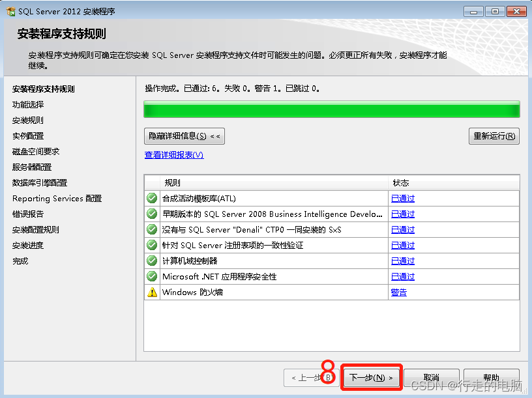
Task: Click 合成活动模板库(ATL) rule text
Action: point(199,198)
